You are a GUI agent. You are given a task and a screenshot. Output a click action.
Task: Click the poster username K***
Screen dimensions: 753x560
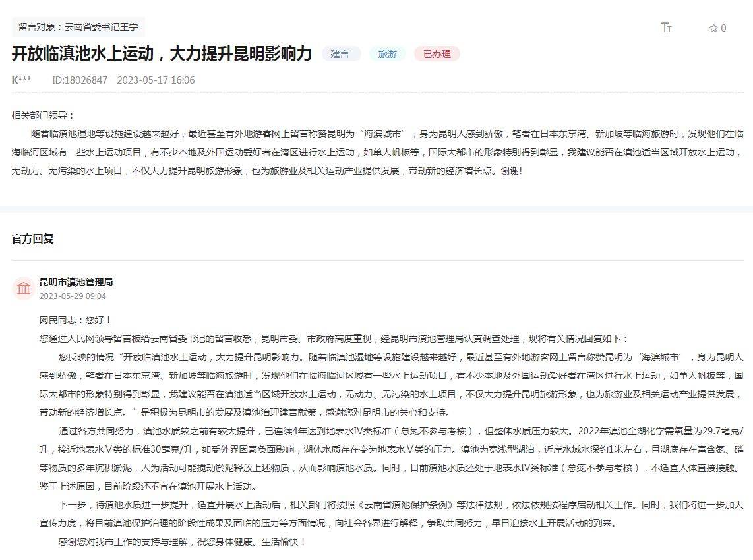[x=21, y=80]
